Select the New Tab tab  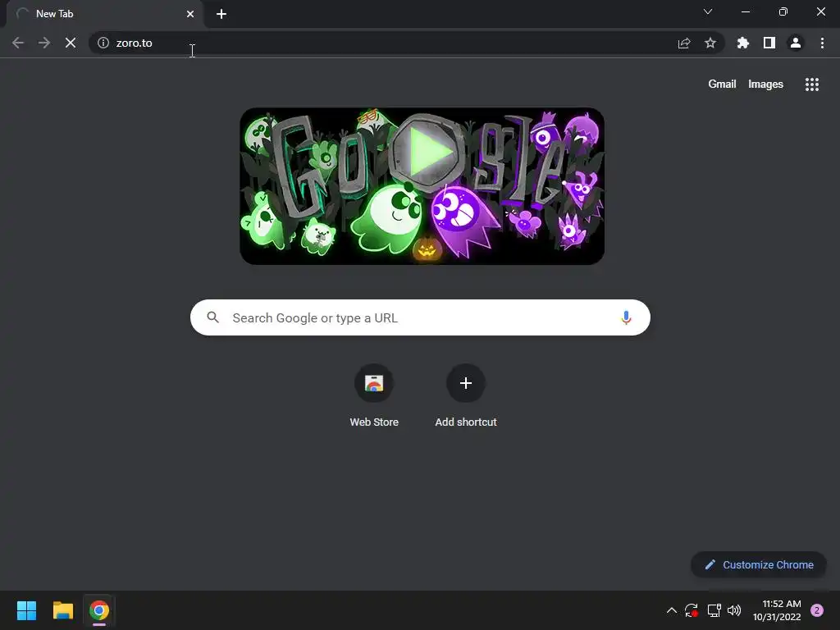pos(104,14)
